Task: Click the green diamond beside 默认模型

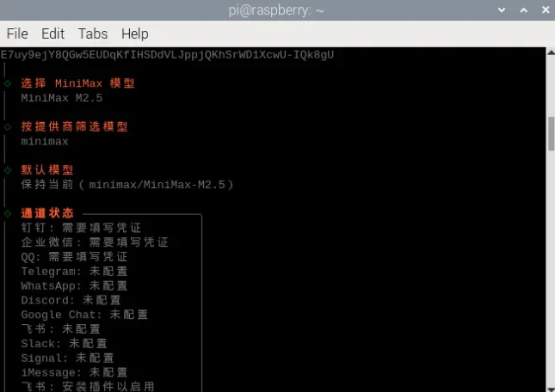Action: 8,170
